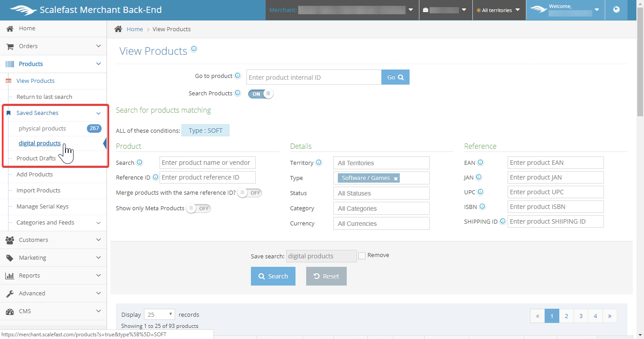Click the blue Search button
This screenshot has width=644, height=339.
click(273, 276)
